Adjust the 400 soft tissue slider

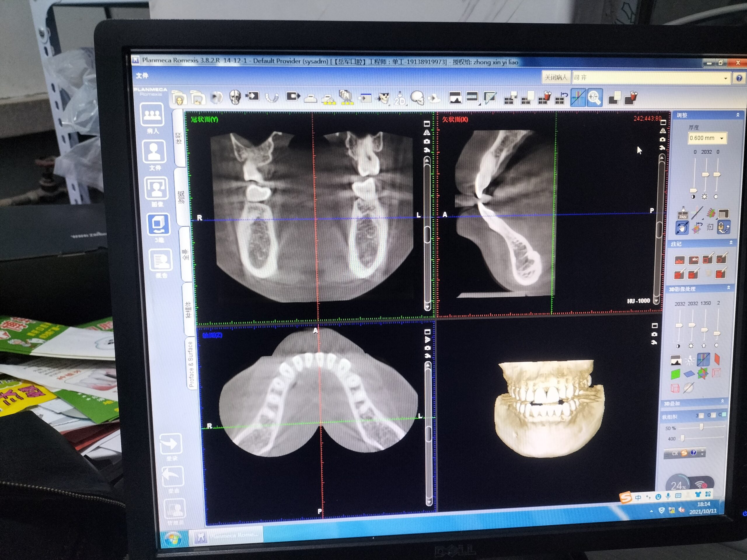pos(701,438)
